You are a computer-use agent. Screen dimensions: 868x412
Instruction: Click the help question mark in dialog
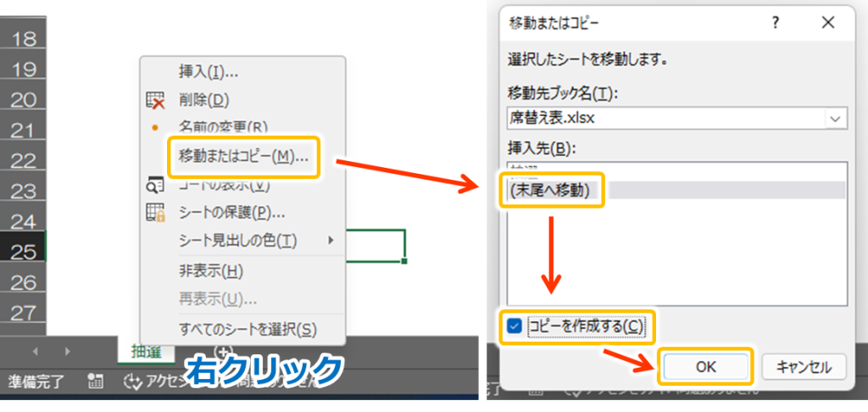(775, 23)
